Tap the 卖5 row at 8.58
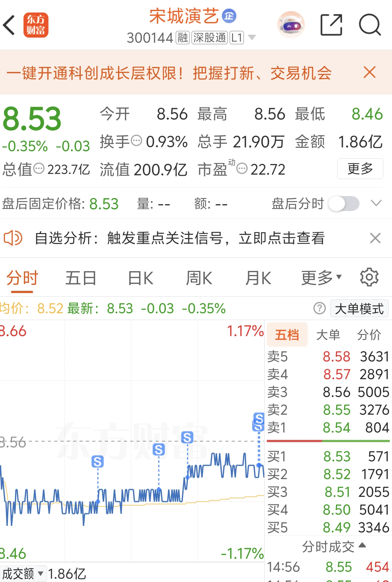Viewport: 392px width, 582px height. point(328,356)
